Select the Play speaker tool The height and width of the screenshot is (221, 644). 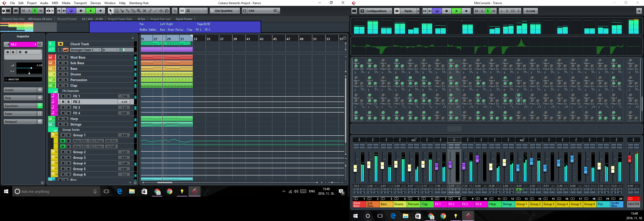tap(161, 11)
